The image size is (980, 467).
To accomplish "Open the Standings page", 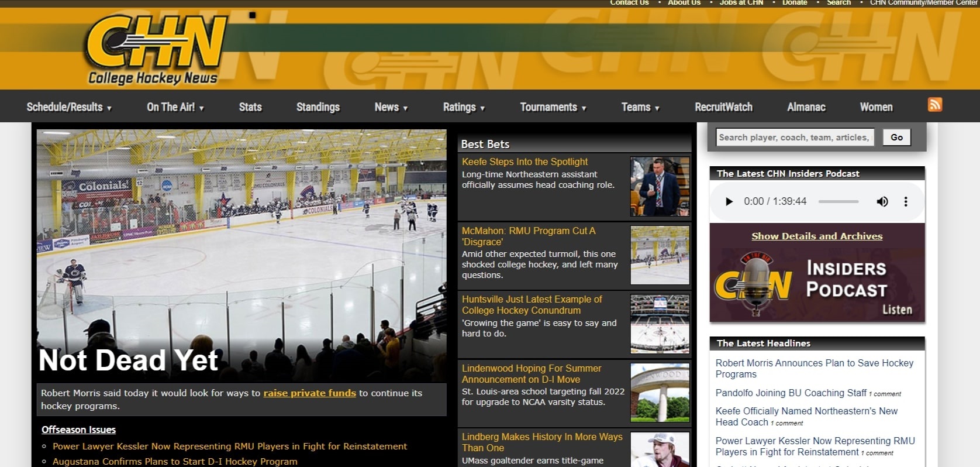I will 318,107.
